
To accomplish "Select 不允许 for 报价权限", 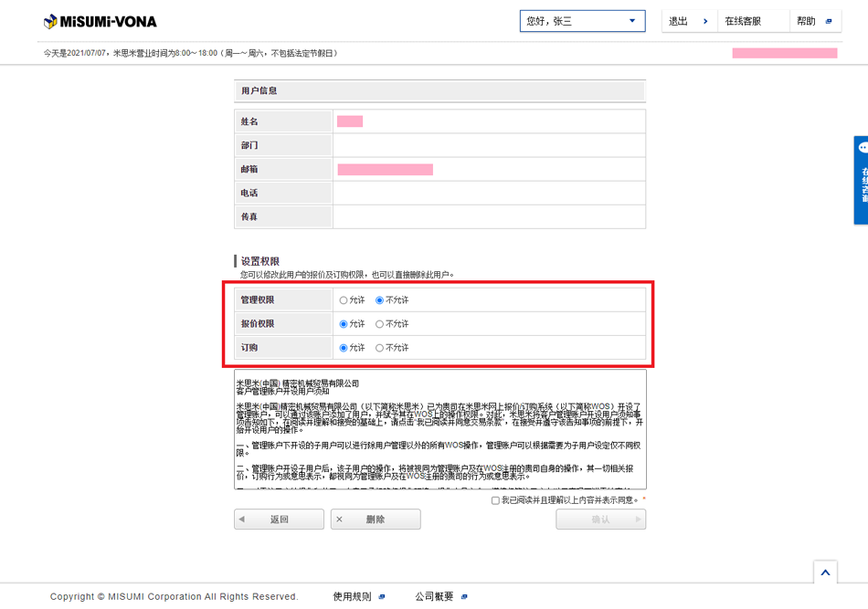I will (380, 324).
